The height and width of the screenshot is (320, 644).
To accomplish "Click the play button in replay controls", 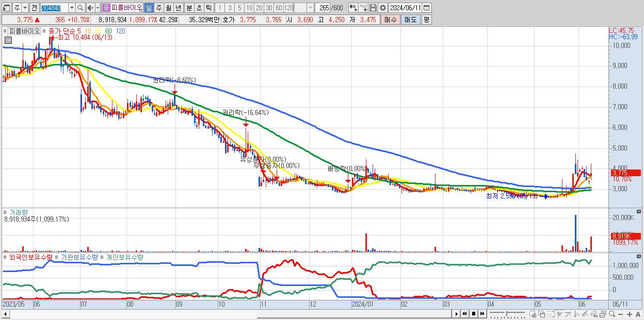I will 457,314.
